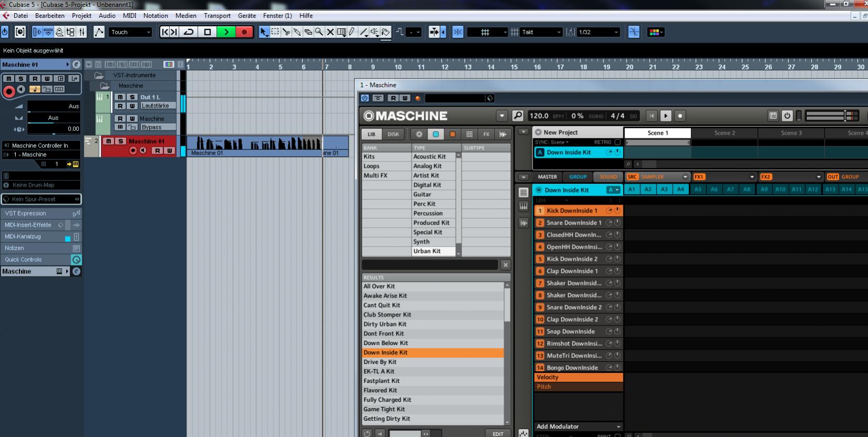
Task: Open the Kein Spur-Preset selector
Action: (41, 199)
